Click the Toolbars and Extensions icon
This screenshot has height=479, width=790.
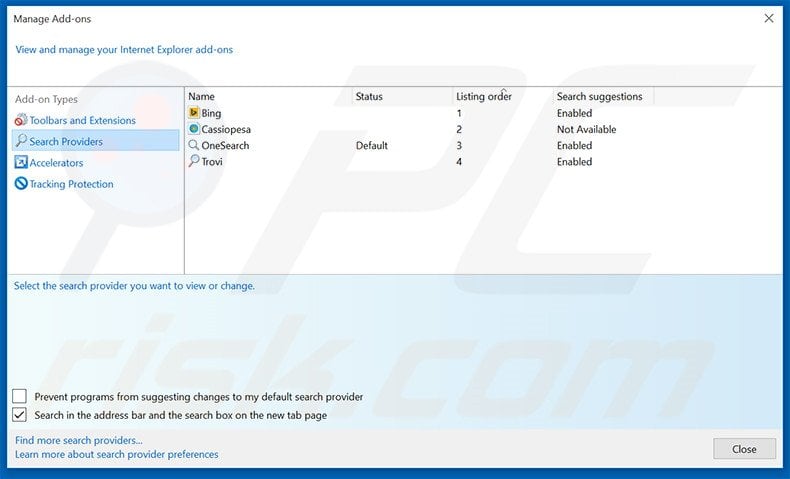[x=21, y=120]
